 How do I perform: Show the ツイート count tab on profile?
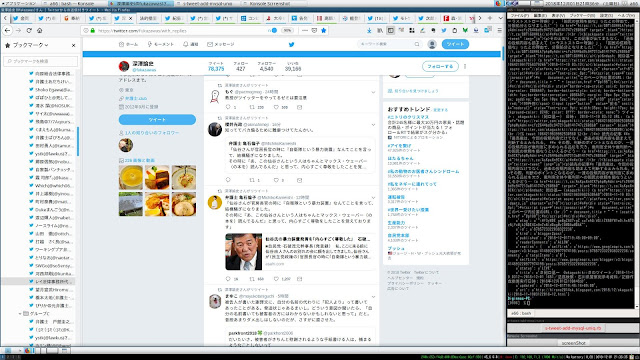click(x=216, y=67)
